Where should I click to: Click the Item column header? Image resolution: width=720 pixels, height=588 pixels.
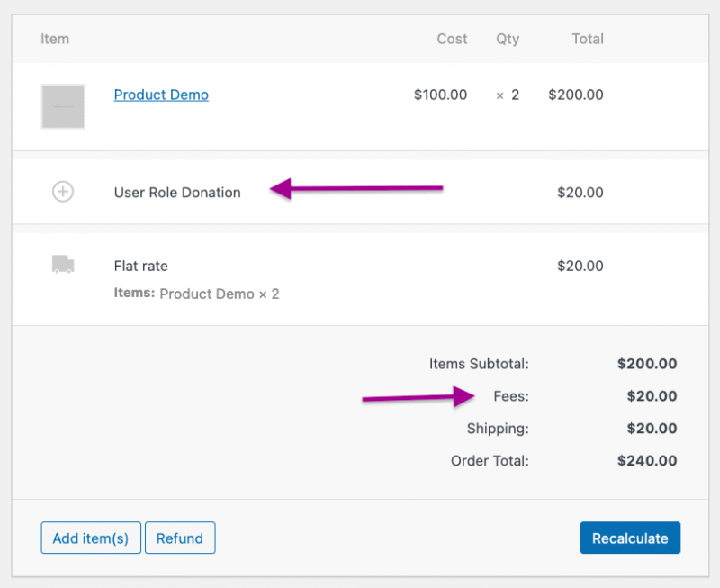point(55,39)
